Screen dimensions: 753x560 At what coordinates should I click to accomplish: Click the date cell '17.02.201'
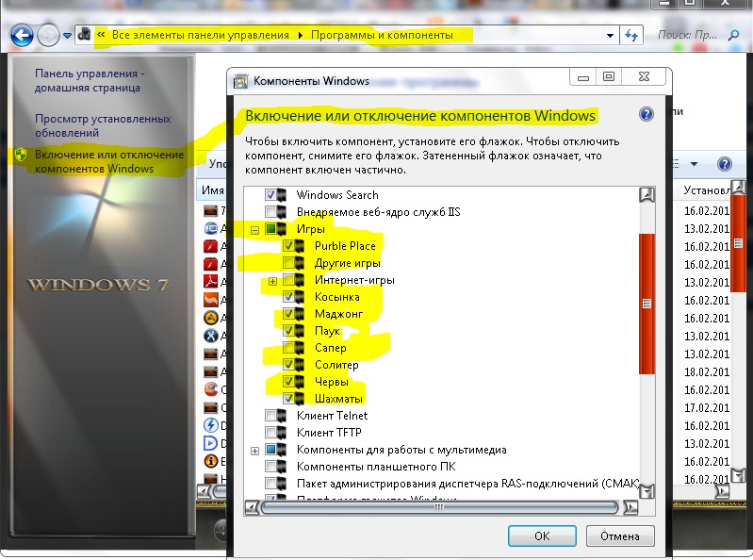tap(707, 408)
